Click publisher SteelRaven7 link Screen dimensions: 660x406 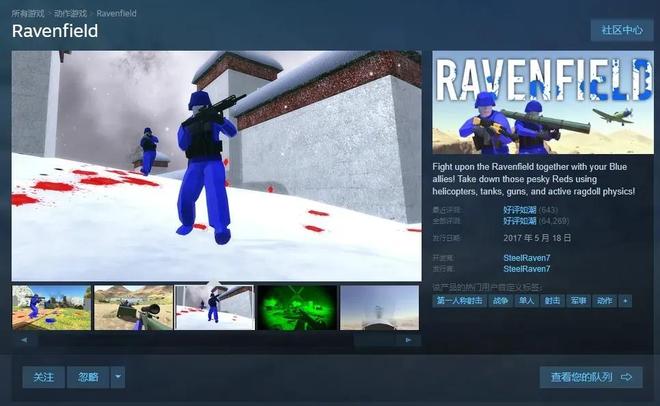pyautogui.click(x=527, y=269)
